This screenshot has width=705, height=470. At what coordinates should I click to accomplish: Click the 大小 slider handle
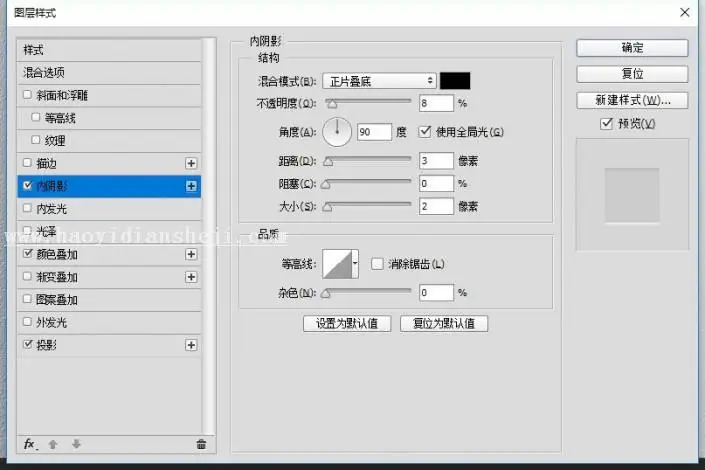click(x=328, y=207)
